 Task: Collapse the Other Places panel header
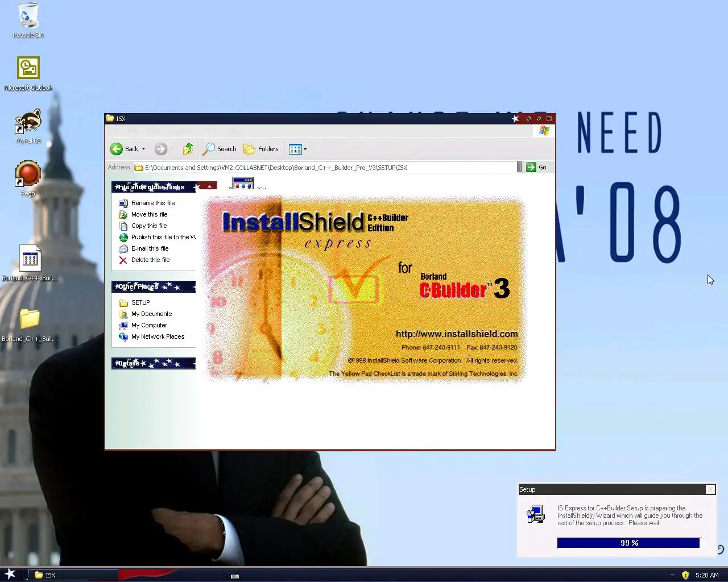point(154,286)
